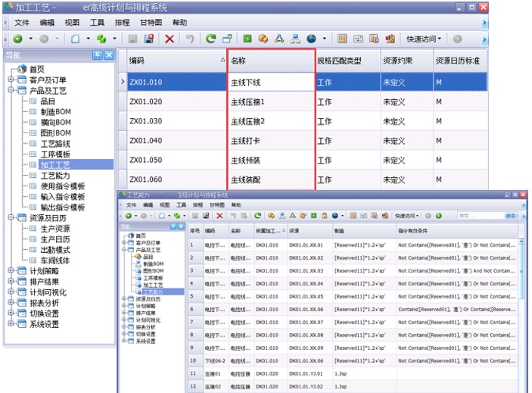Open the 快速访问 dropdown in 工艺能力 window
Image resolution: width=532 pixels, height=393 pixels.
pos(406,216)
